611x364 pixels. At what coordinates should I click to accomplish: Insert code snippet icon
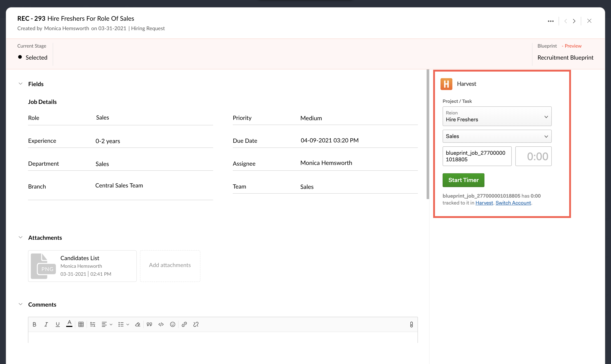coord(161,325)
